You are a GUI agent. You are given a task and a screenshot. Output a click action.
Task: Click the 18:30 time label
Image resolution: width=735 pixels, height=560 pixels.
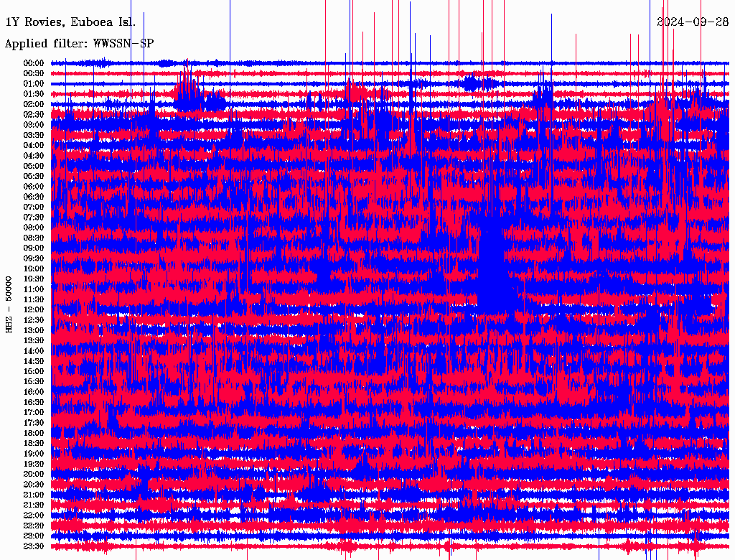(34, 443)
